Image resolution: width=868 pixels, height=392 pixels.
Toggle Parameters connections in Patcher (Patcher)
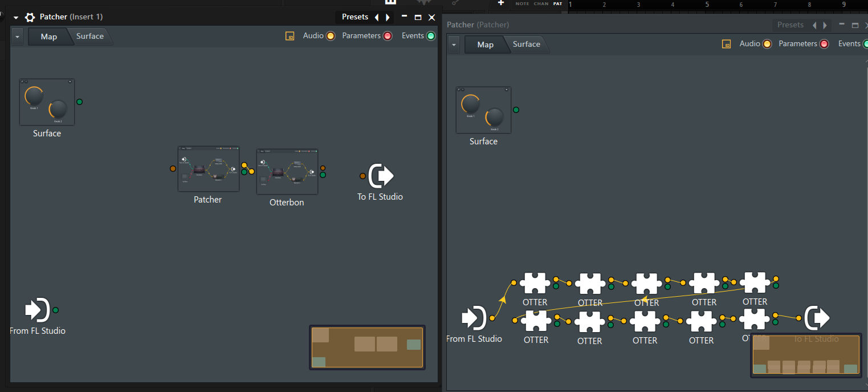pyautogui.click(x=824, y=44)
